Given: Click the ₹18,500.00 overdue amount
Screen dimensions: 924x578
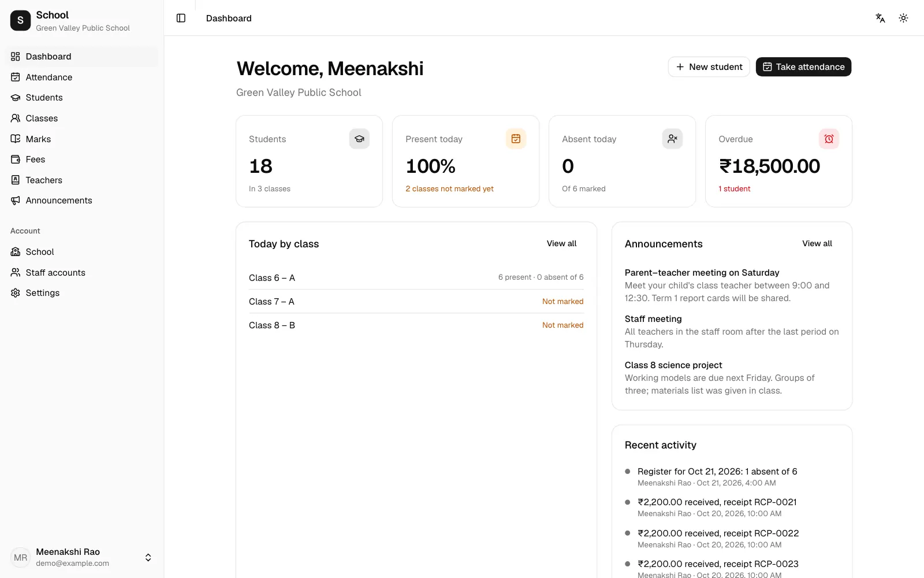Looking at the screenshot, I should click(769, 166).
